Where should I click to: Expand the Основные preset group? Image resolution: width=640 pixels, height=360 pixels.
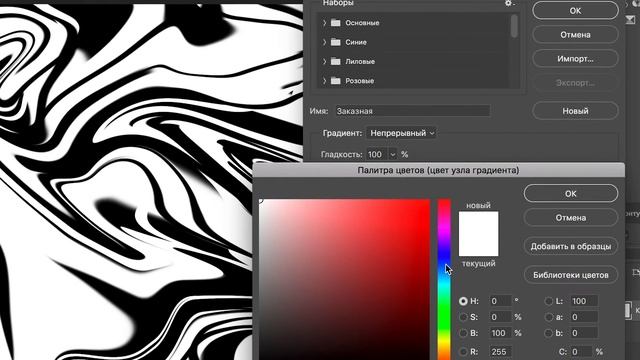(324, 23)
